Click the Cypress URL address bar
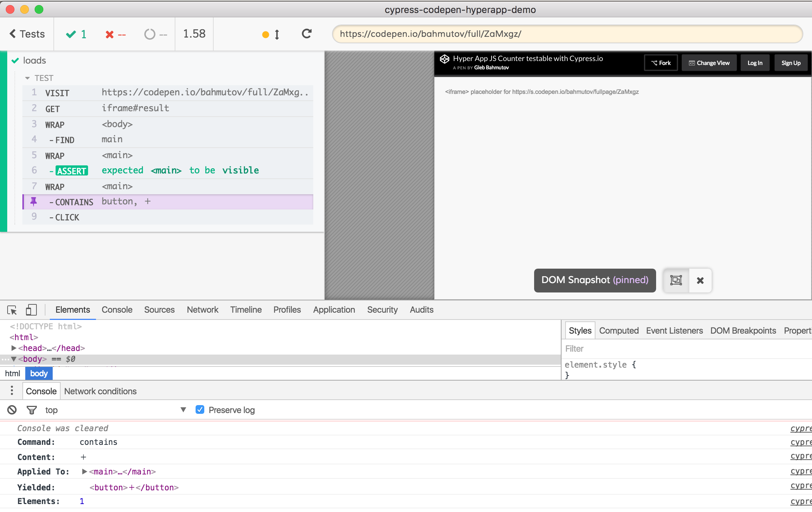The width and height of the screenshot is (812, 512). (x=567, y=34)
